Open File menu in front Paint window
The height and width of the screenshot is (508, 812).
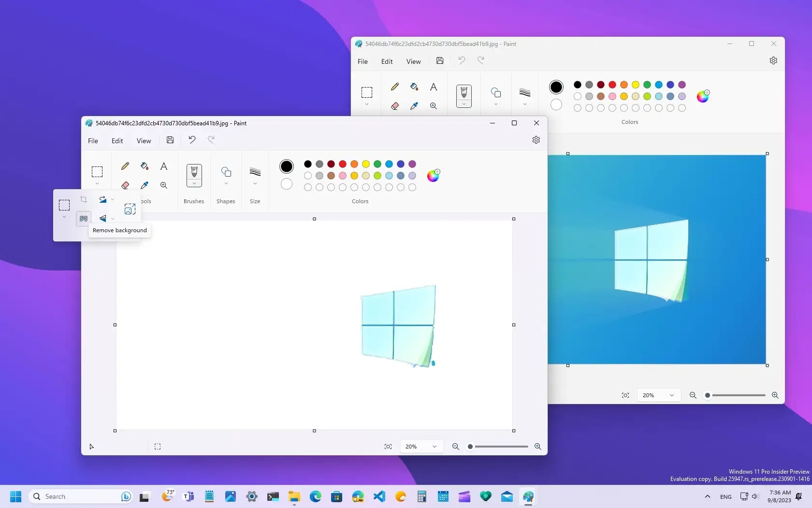pos(93,141)
